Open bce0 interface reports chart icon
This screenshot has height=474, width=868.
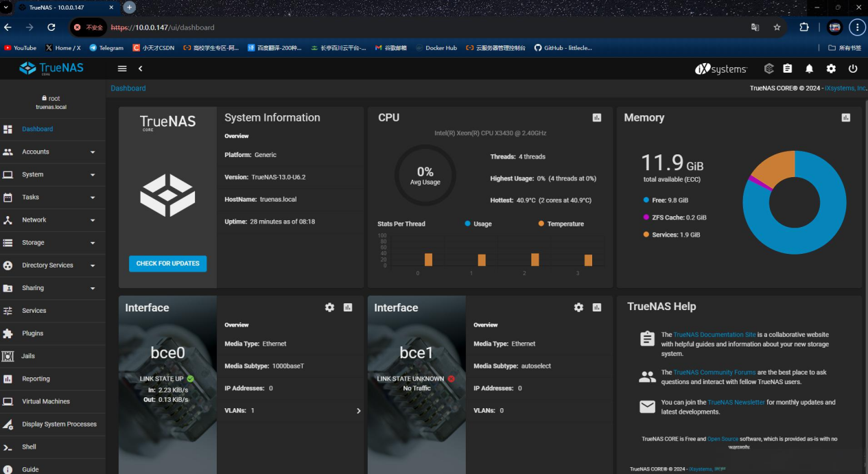[x=348, y=307]
